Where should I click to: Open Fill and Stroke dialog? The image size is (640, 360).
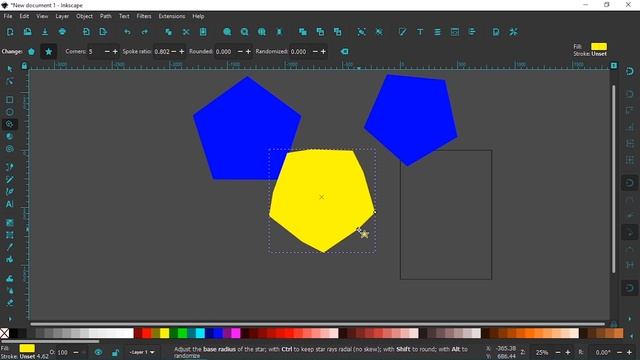pyautogui.click(x=403, y=32)
